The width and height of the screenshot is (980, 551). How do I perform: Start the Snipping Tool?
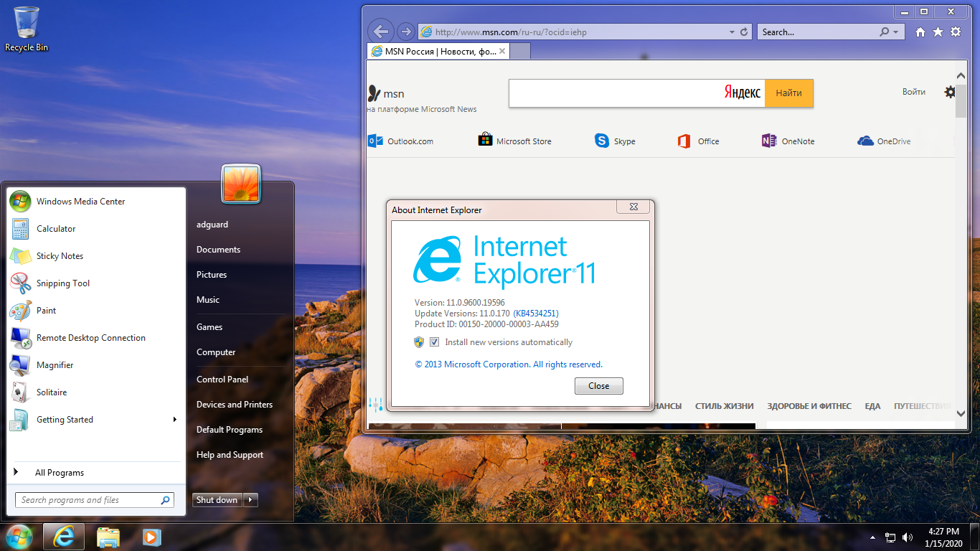[x=96, y=283]
